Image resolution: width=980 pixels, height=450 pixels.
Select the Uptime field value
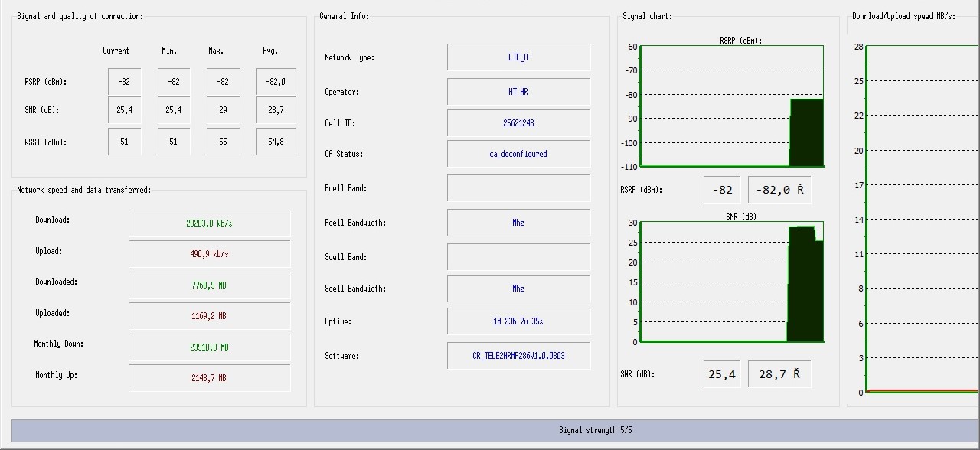[518, 321]
